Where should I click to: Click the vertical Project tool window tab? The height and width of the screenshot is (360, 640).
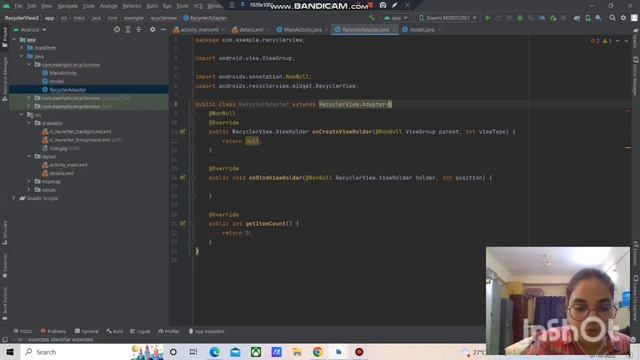4,37
